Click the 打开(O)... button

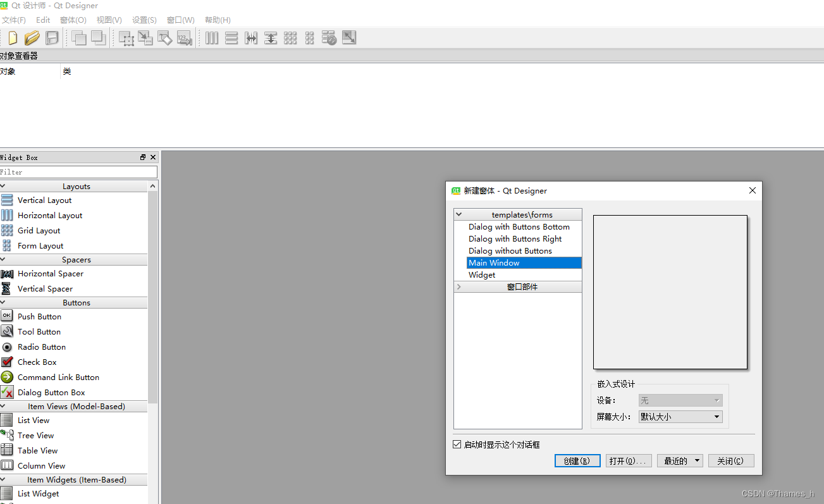[x=629, y=461]
